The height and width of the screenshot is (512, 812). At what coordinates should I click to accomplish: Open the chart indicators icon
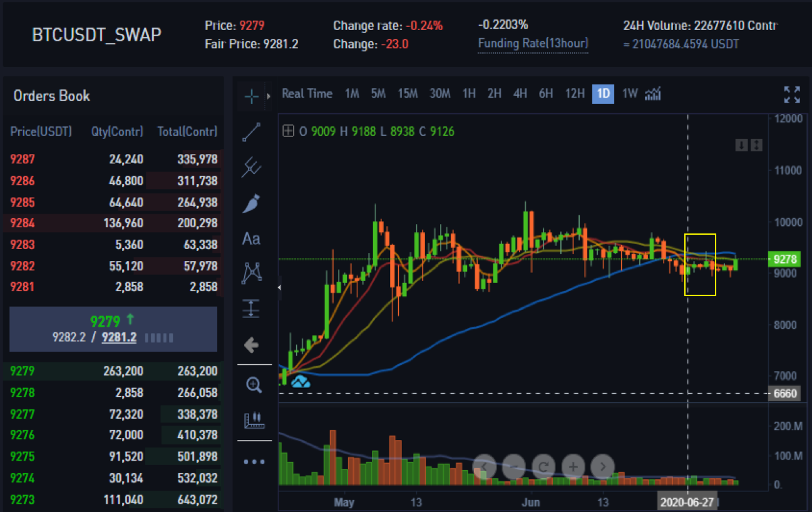653,94
